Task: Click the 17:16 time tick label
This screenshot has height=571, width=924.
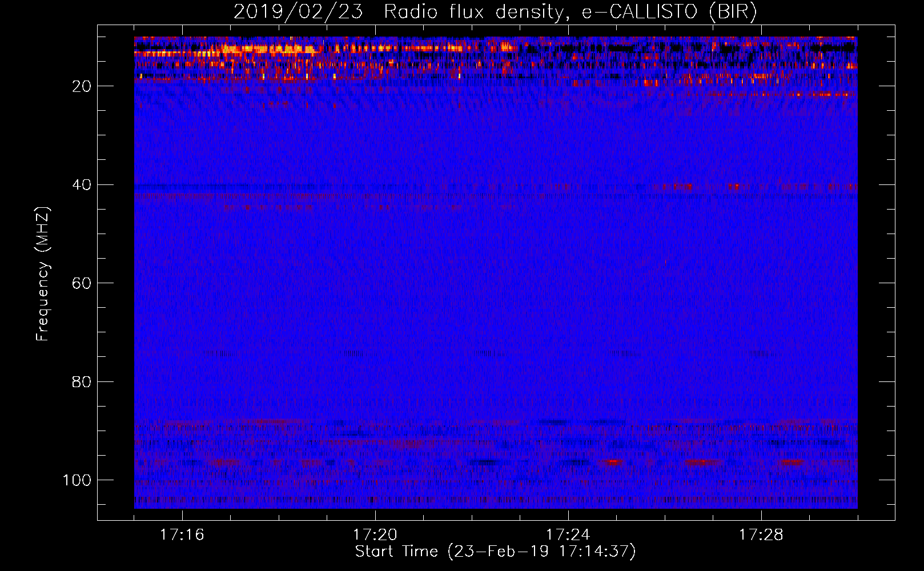Action: pyautogui.click(x=182, y=535)
